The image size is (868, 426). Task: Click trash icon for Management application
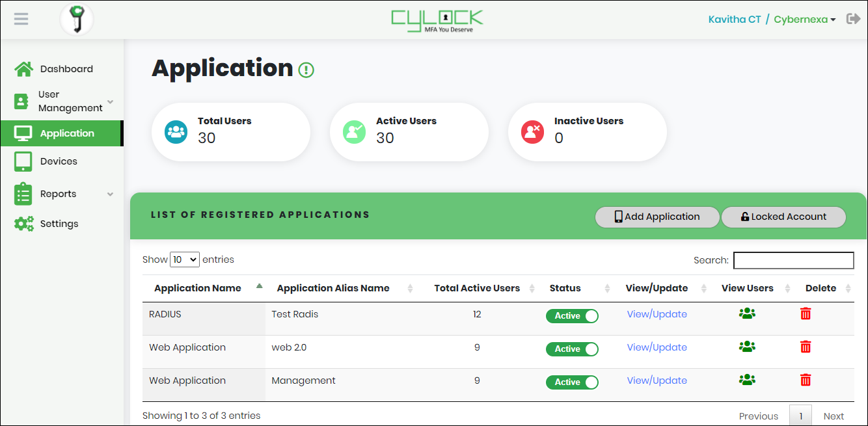pos(806,380)
